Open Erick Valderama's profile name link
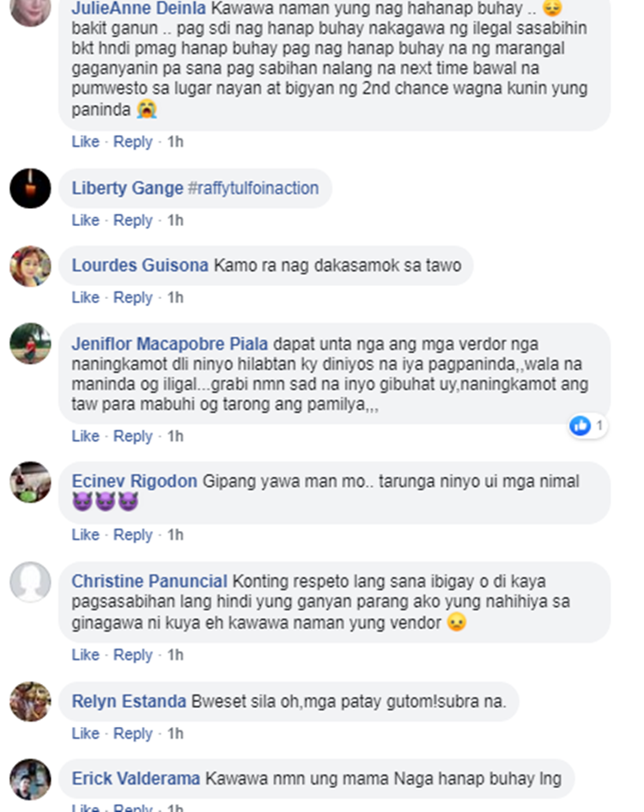This screenshot has height=812, width=644. click(x=136, y=778)
